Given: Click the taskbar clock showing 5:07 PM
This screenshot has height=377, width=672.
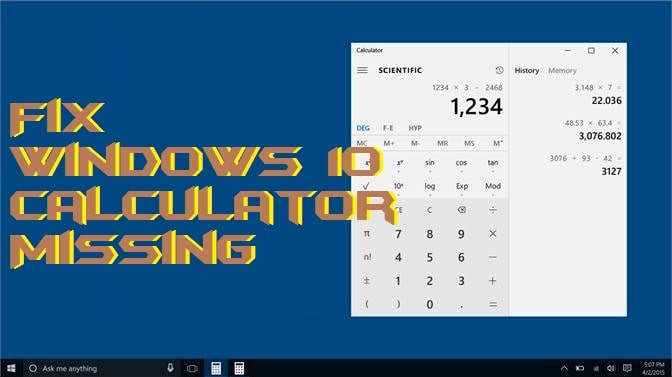Looking at the screenshot, I should (654, 368).
